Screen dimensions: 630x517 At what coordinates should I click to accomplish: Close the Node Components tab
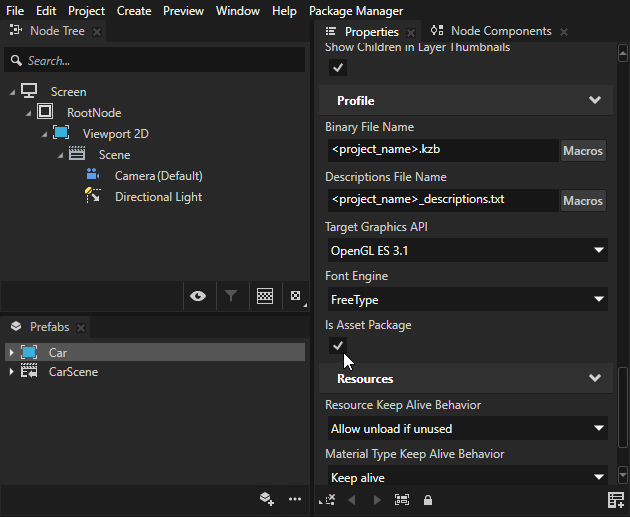point(564,32)
